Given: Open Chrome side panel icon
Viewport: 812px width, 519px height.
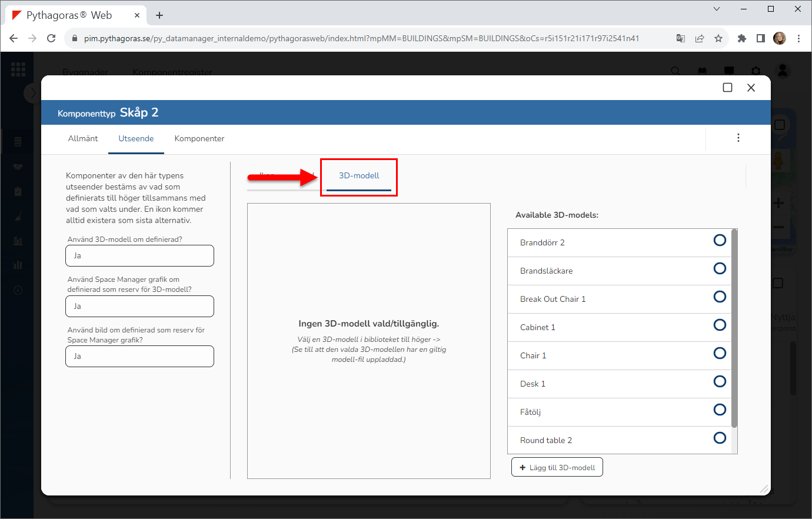Looking at the screenshot, I should click(x=760, y=38).
